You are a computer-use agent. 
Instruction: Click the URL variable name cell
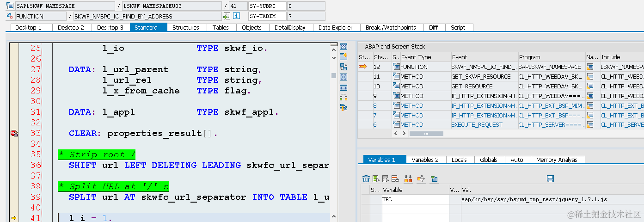pyautogui.click(x=415, y=199)
